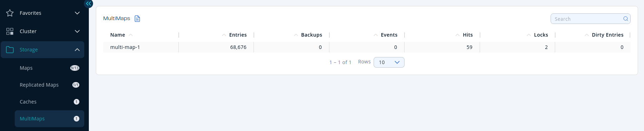Sort by Entries column arrow
This screenshot has height=131, width=644.
[x=224, y=35]
